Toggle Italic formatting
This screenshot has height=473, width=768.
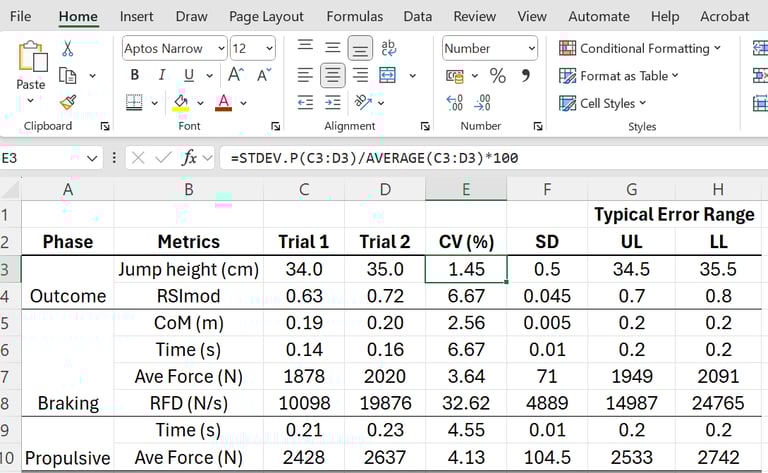click(160, 75)
